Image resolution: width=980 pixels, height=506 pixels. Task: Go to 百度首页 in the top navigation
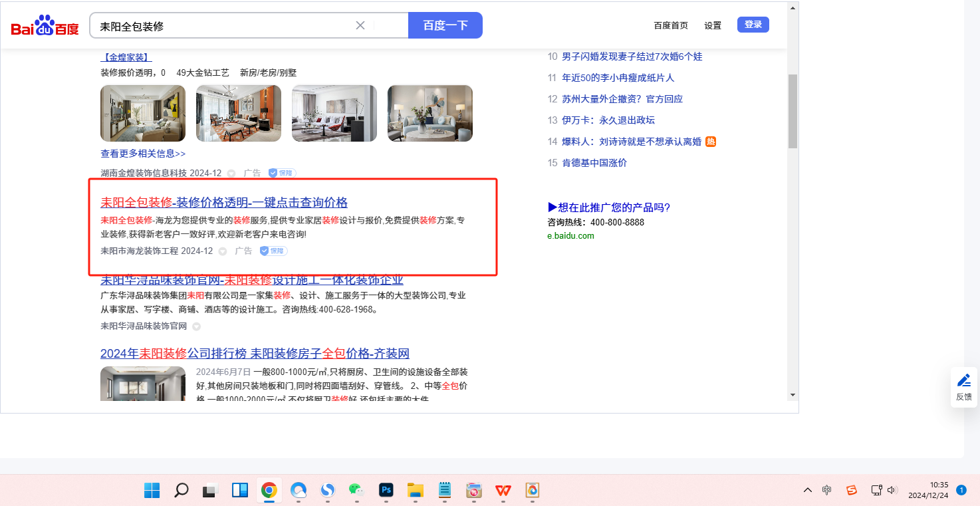pos(671,25)
